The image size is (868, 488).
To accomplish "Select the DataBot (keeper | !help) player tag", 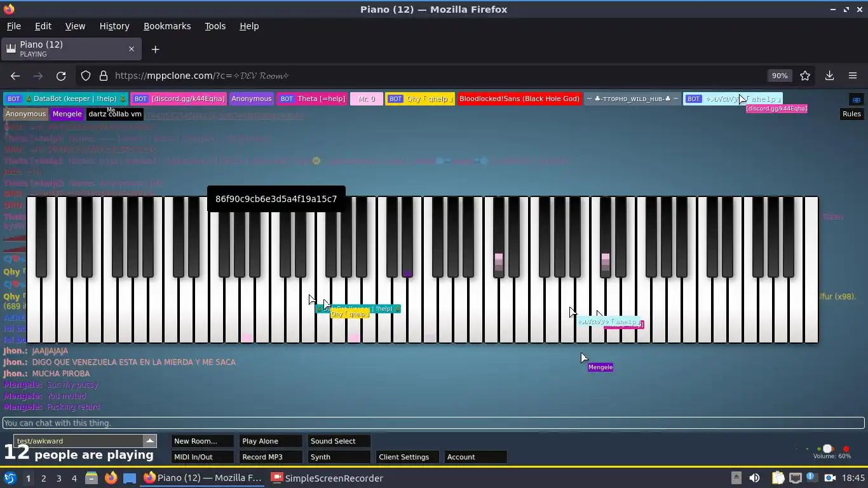I will [65, 98].
